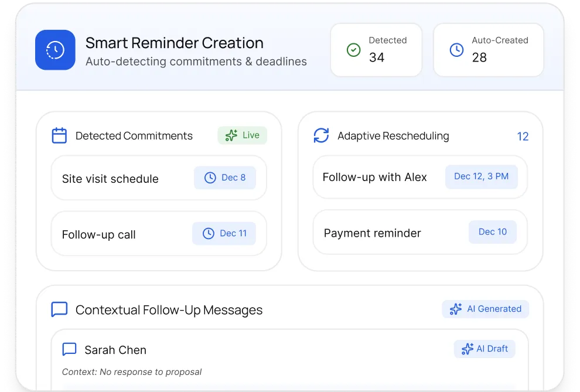Open the Payment reminder row
Image resolution: width=580 pixels, height=392 pixels.
tap(420, 232)
